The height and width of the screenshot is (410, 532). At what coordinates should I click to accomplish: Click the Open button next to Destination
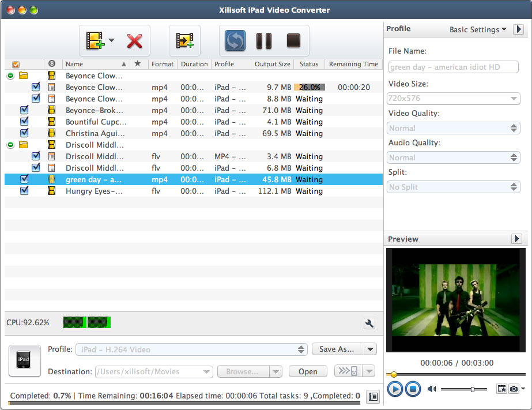(x=308, y=372)
